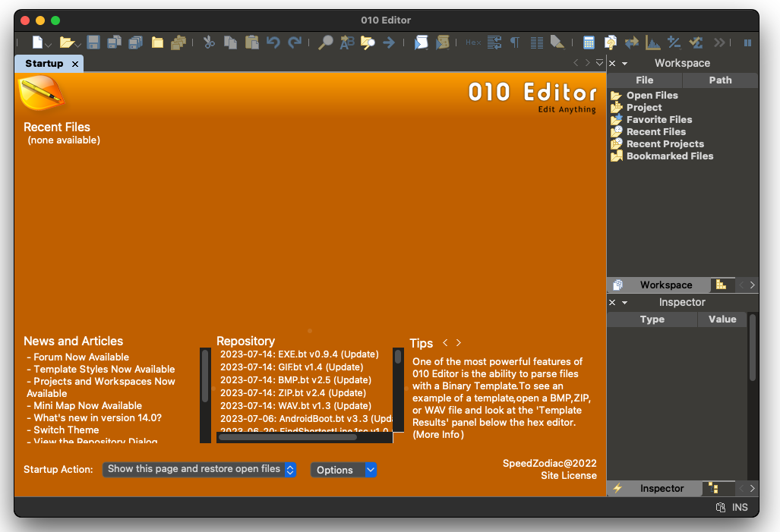The height and width of the screenshot is (532, 780).
Task: Toggle Hex edit mode in toolbar
Action: pos(472,42)
